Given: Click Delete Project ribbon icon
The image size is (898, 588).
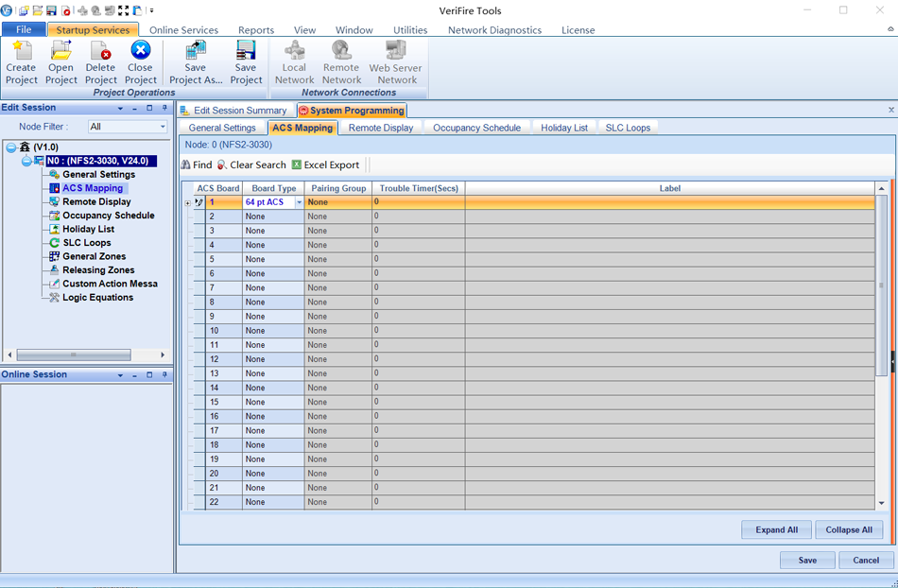Looking at the screenshot, I should [101, 50].
